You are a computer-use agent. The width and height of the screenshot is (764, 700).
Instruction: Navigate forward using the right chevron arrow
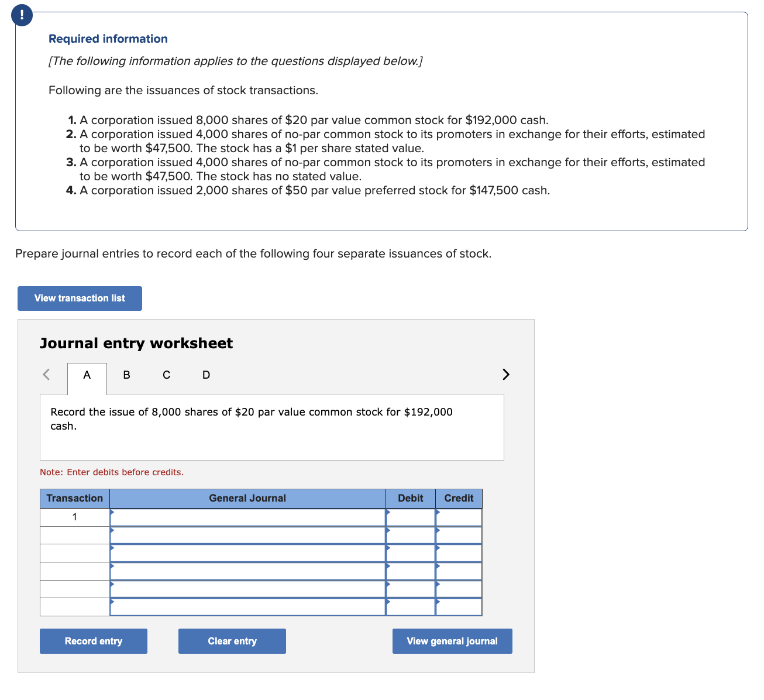tap(505, 375)
